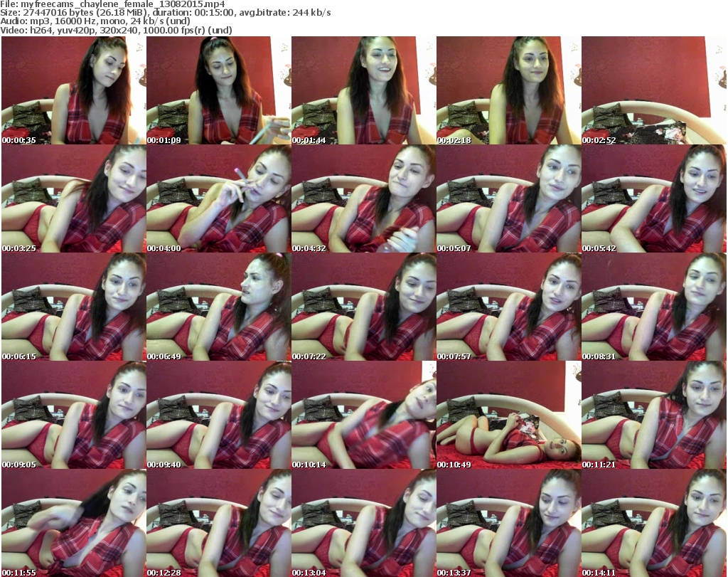Open the frame timestamped 00:13:37
Viewport: 728px width, 577px height.
tap(509, 523)
